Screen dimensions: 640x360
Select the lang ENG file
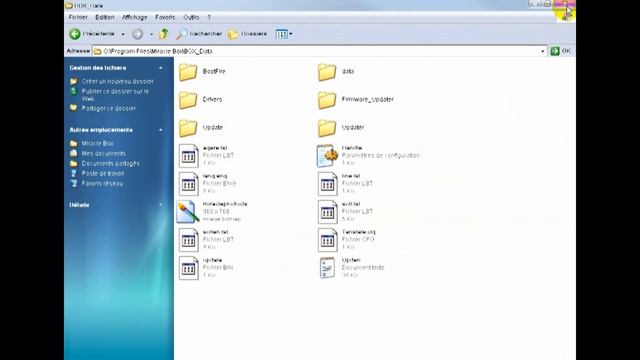pos(207,183)
